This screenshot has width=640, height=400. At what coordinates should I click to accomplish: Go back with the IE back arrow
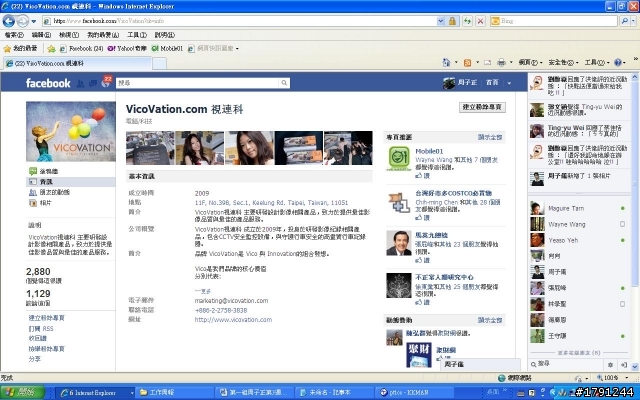[x=9, y=21]
